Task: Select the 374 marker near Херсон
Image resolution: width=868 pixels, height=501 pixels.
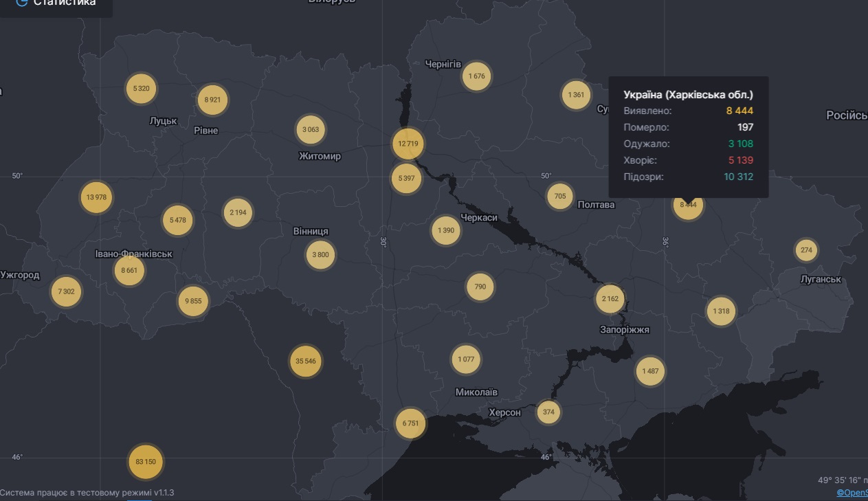Action: (x=548, y=412)
